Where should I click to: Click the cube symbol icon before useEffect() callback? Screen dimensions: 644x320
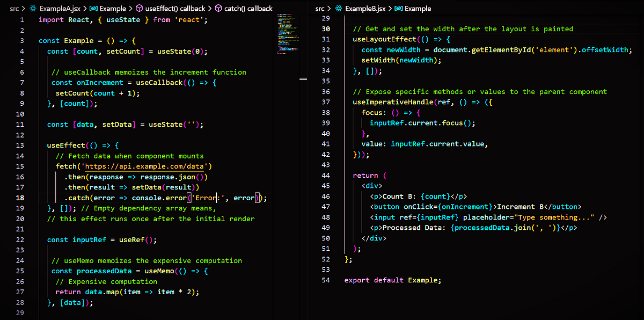(x=139, y=9)
